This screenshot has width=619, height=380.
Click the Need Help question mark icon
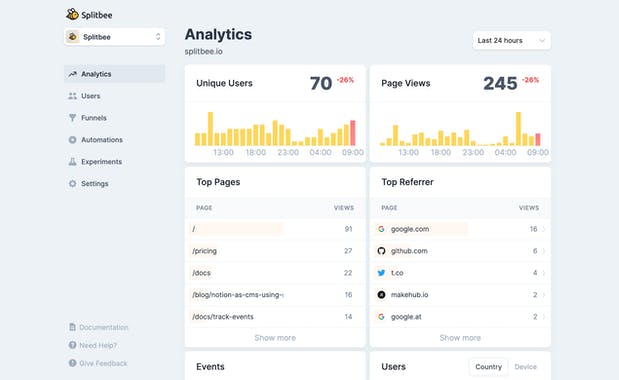point(72,345)
